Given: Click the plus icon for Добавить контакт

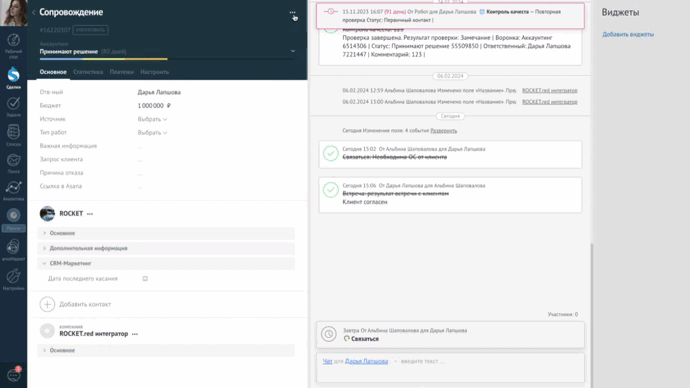Looking at the screenshot, I should tap(47, 304).
